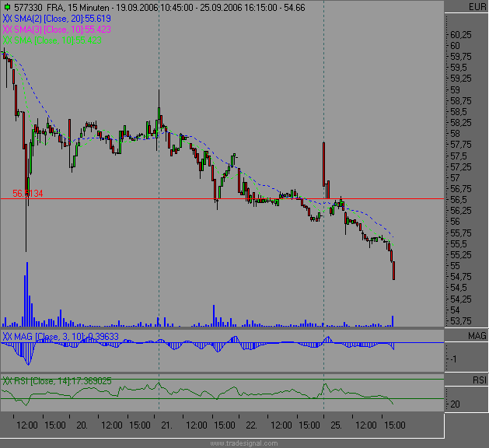Click the 56,5 price axis value
Screen dimensions: 489x448
pyautogui.click(x=459, y=199)
